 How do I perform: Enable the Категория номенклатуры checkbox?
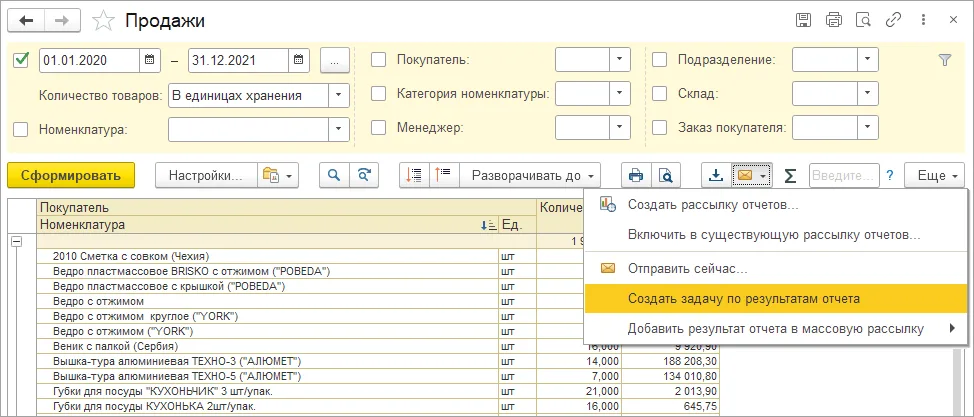(x=378, y=94)
